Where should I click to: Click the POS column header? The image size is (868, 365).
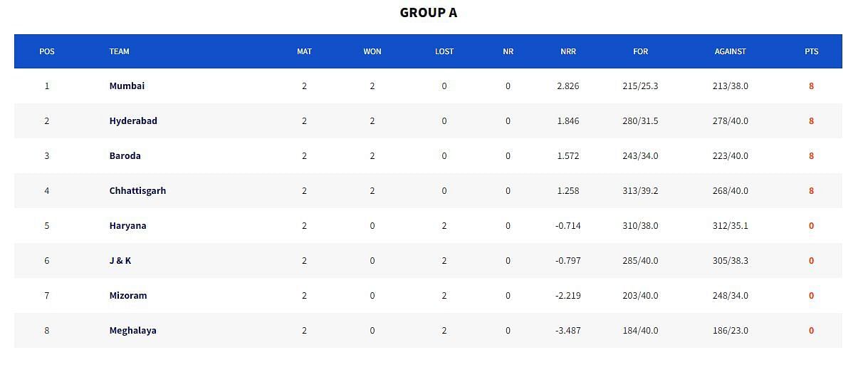point(47,51)
